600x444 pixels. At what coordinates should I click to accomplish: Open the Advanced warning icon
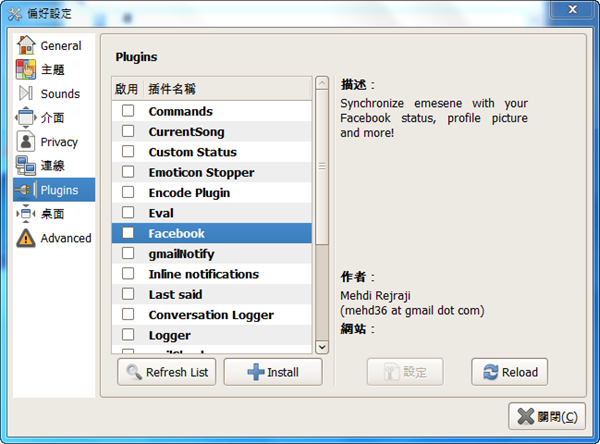[x=26, y=238]
